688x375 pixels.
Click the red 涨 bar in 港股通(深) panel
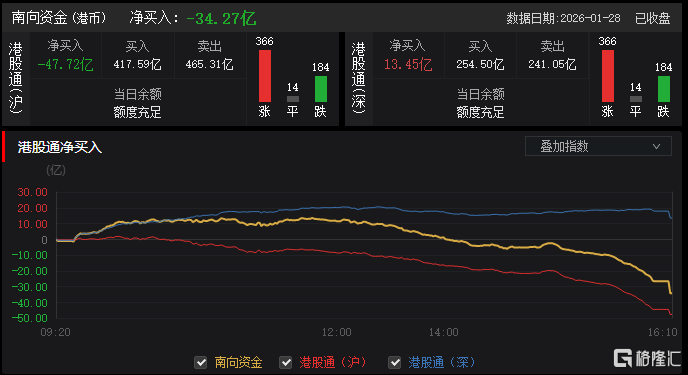click(x=608, y=76)
